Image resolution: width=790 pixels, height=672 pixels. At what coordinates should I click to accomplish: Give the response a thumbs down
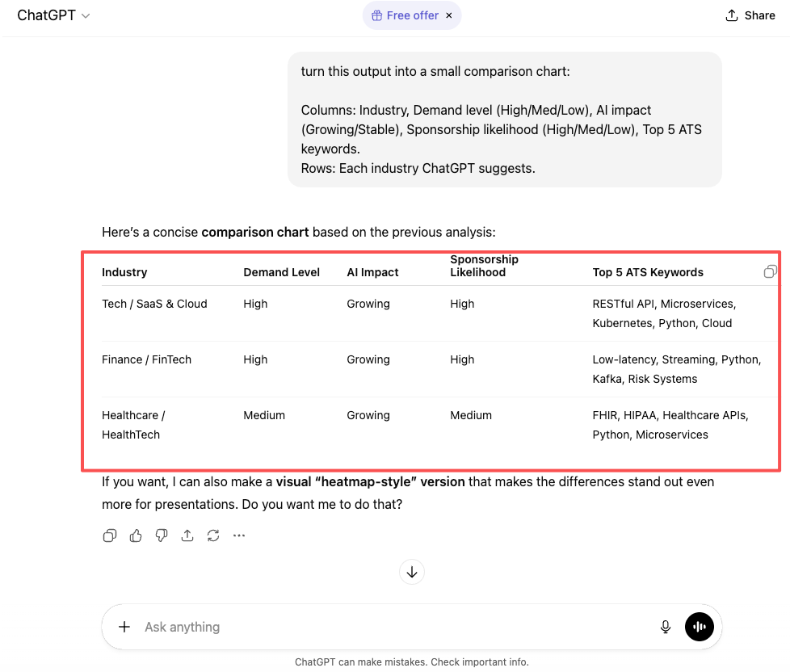(162, 535)
